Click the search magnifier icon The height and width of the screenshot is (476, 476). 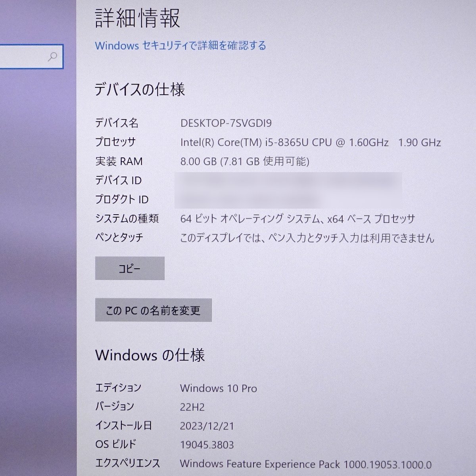pyautogui.click(x=52, y=56)
